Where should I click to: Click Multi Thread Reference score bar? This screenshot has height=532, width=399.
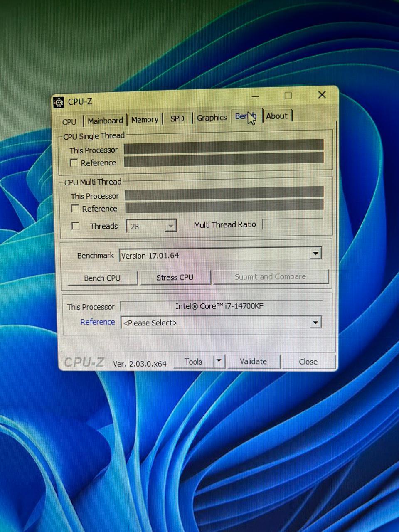point(224,206)
